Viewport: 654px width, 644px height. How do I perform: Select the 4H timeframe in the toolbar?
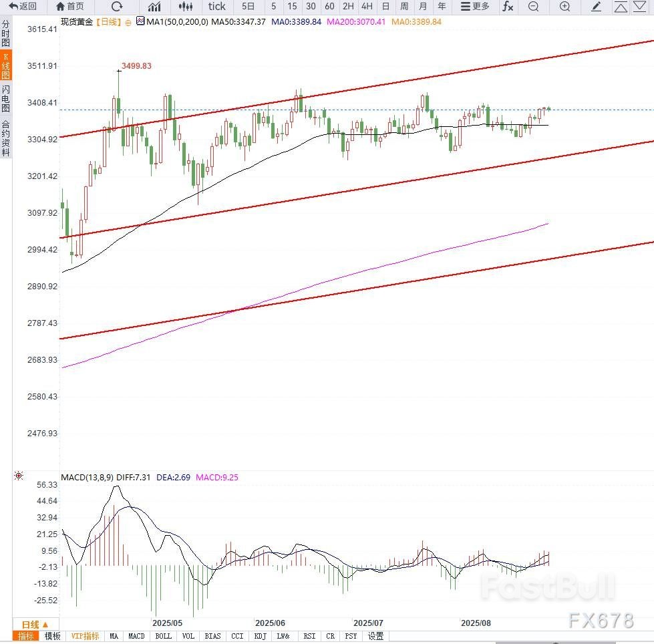point(367,7)
